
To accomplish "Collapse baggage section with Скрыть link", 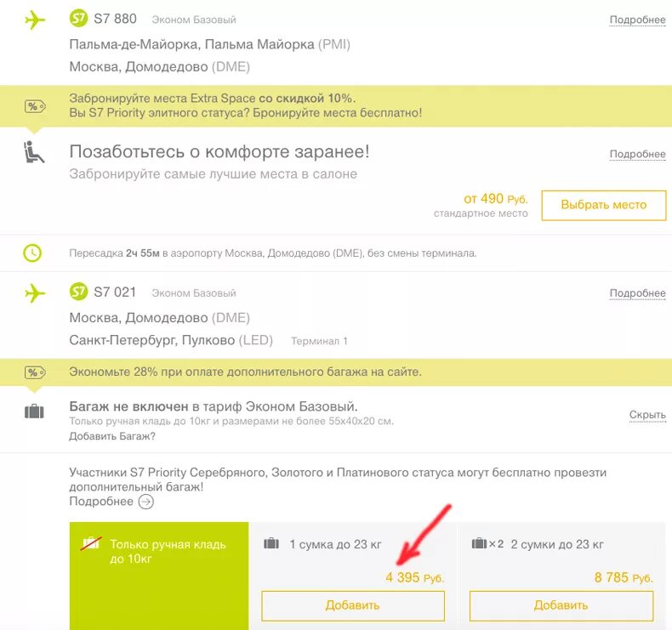I will coord(647,415).
